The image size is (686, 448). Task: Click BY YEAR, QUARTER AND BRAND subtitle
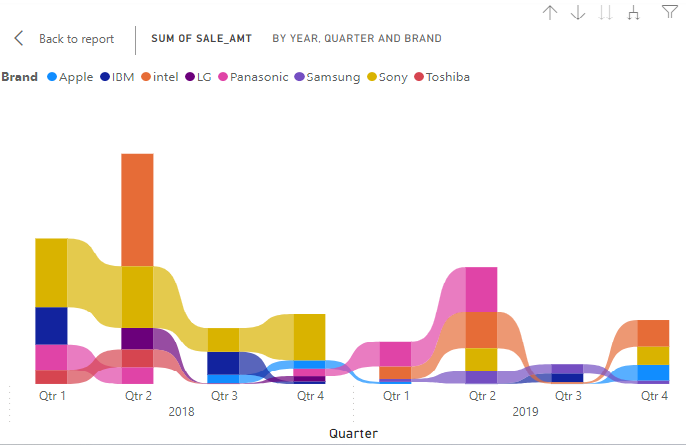(x=357, y=39)
